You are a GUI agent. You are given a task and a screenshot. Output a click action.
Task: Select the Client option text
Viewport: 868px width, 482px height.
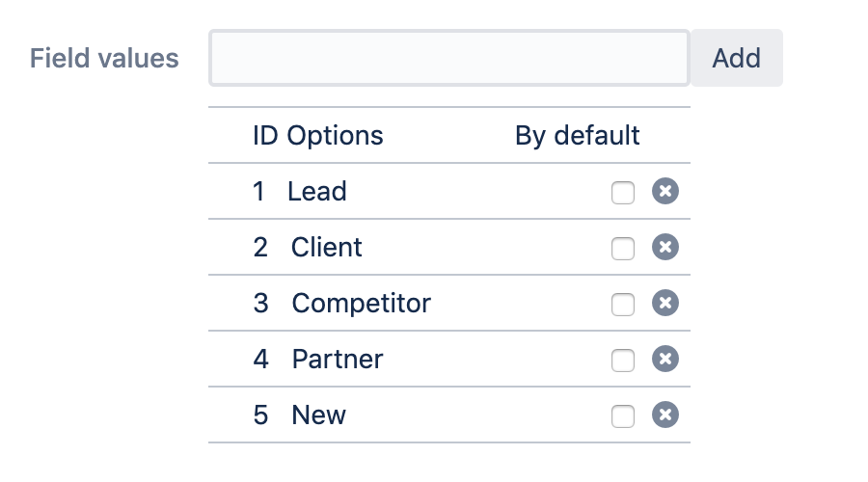coord(327,248)
